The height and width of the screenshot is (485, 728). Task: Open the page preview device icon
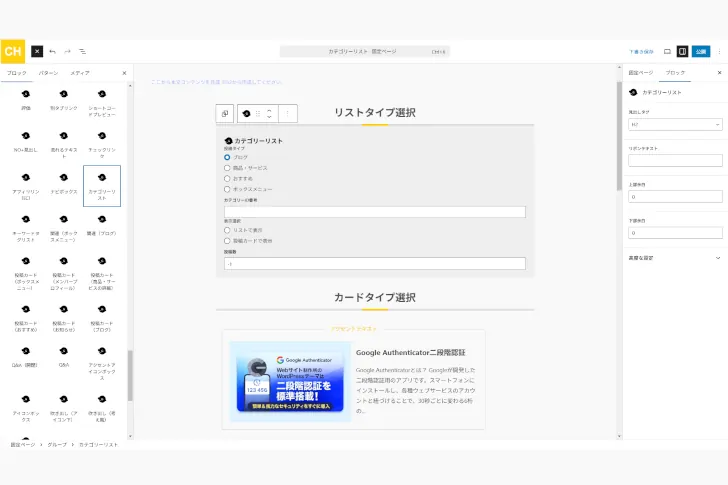667,52
